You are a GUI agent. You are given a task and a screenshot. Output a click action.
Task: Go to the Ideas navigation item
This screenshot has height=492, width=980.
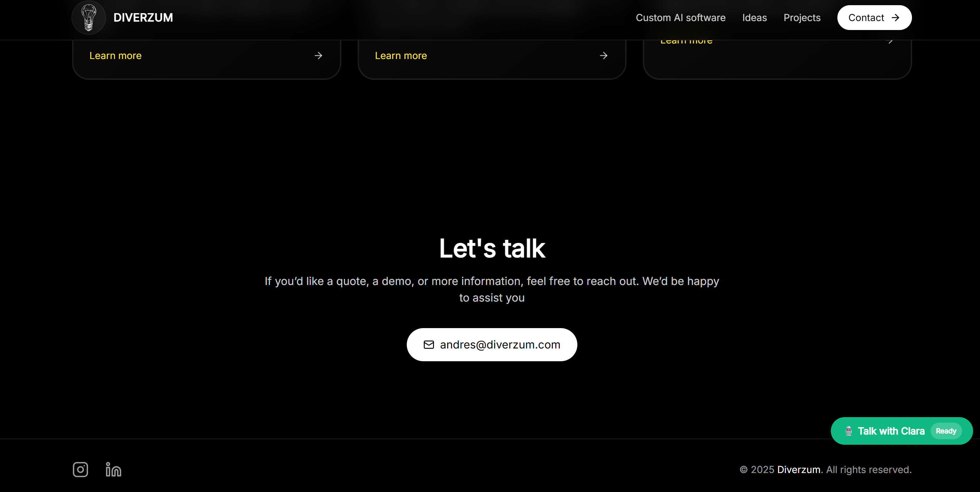tap(754, 18)
